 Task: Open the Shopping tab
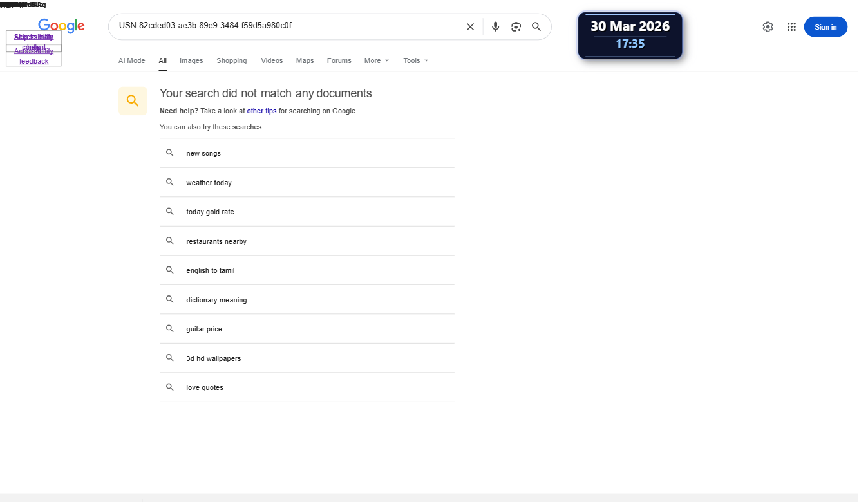pyautogui.click(x=232, y=60)
